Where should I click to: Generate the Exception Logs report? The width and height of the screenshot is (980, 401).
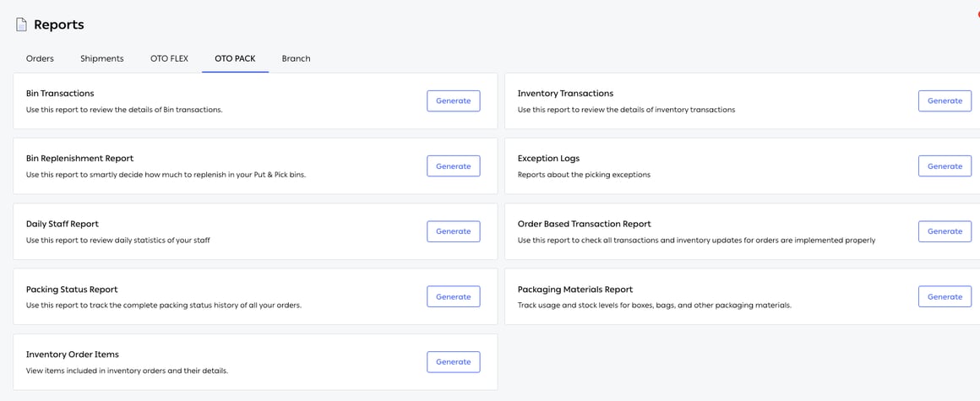tap(945, 166)
